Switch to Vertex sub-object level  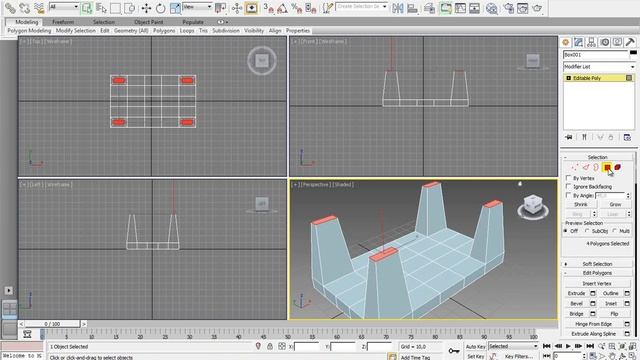(x=575, y=167)
